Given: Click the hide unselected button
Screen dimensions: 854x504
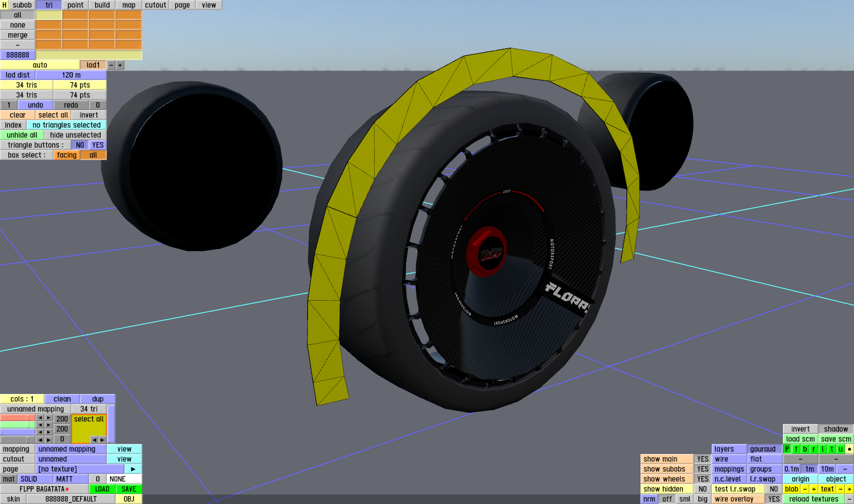Looking at the screenshot, I should coord(76,135).
